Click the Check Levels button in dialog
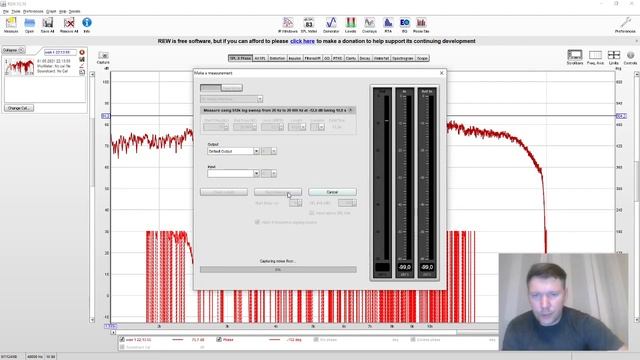Viewport: 640px width, 360px height. tap(224, 192)
